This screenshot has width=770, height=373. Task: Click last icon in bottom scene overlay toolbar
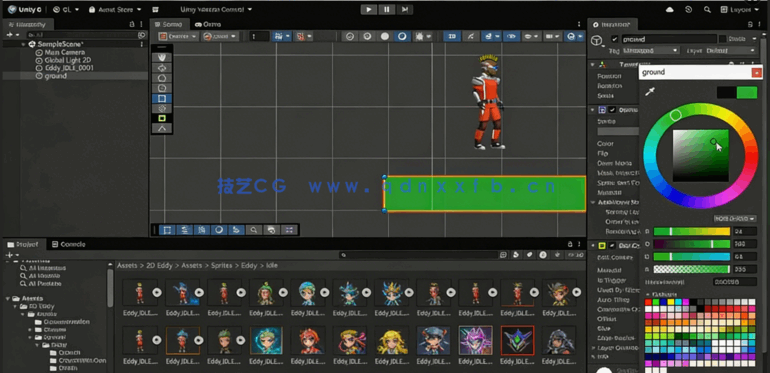pyautogui.click(x=289, y=230)
